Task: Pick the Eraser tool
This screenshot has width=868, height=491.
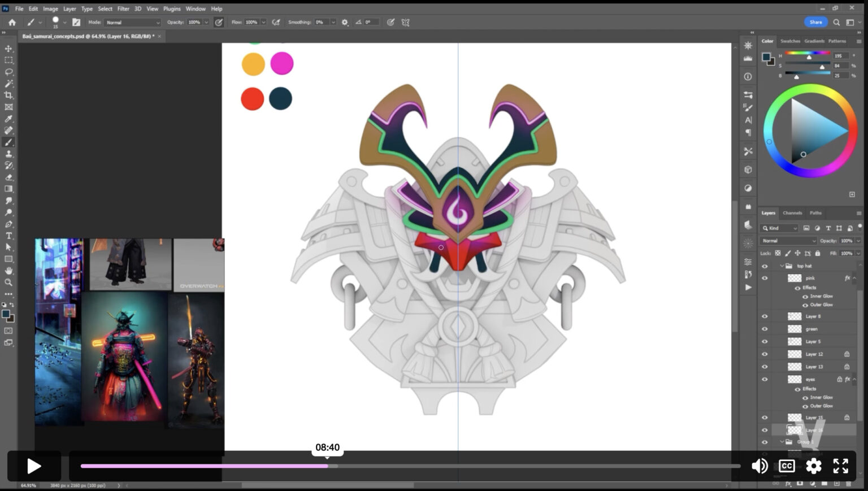Action: [8, 177]
